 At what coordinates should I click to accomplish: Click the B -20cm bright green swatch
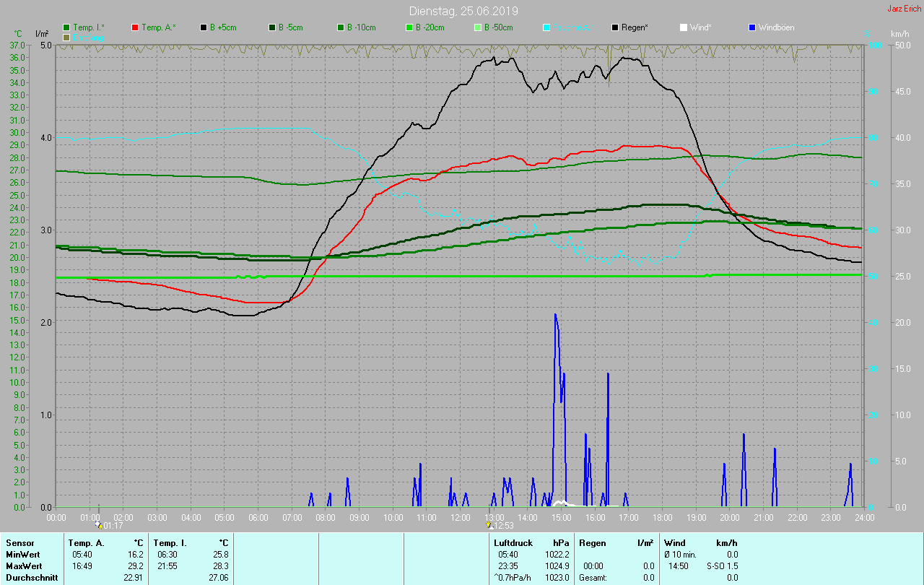tap(409, 27)
